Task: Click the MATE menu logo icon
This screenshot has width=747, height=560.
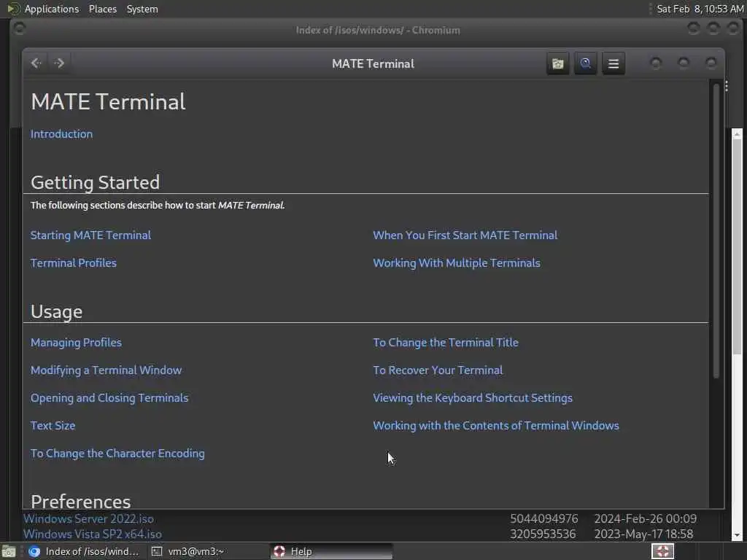Action: point(13,9)
